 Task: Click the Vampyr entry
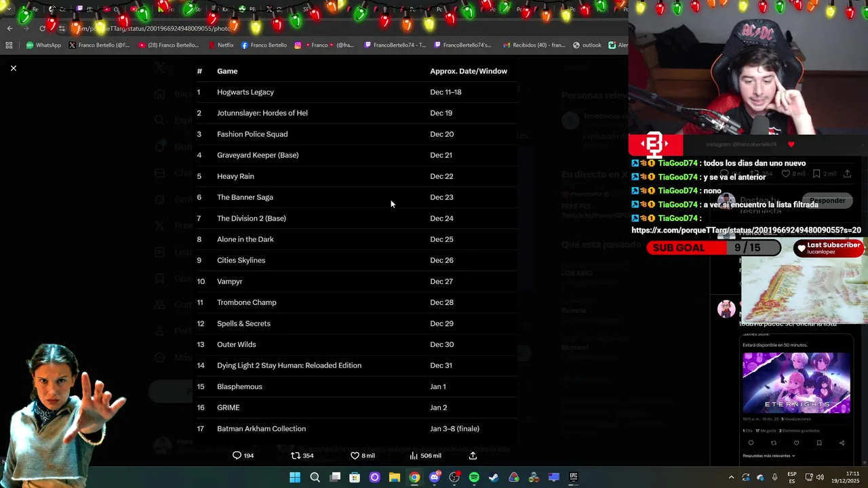(x=229, y=281)
